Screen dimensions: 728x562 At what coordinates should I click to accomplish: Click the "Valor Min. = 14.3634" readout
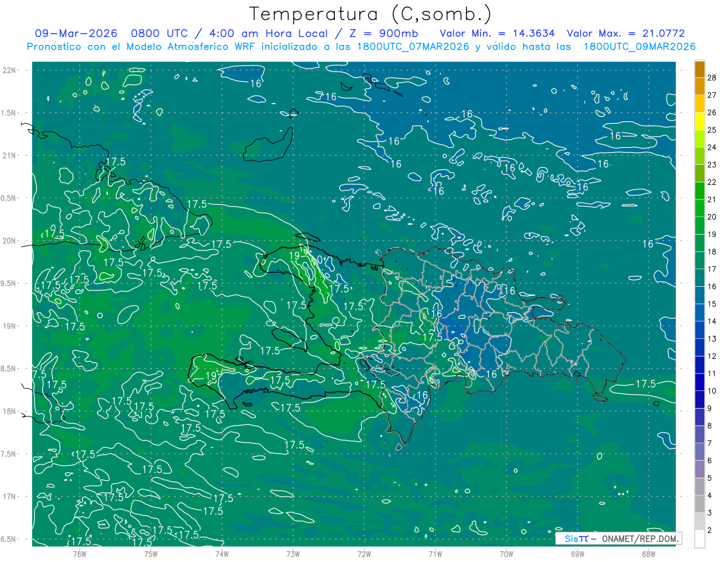coord(496,33)
